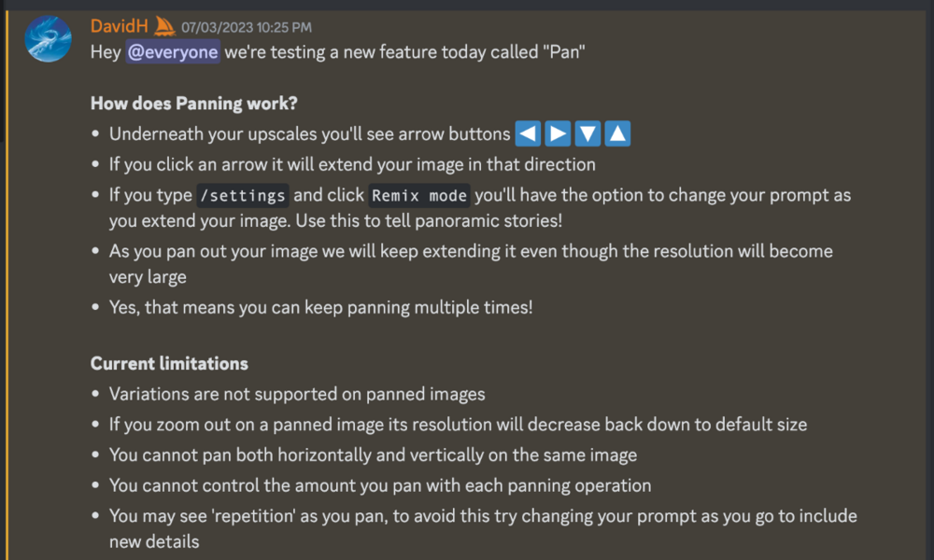Click the "Current limitations" heading
The image size is (934, 560).
click(169, 363)
